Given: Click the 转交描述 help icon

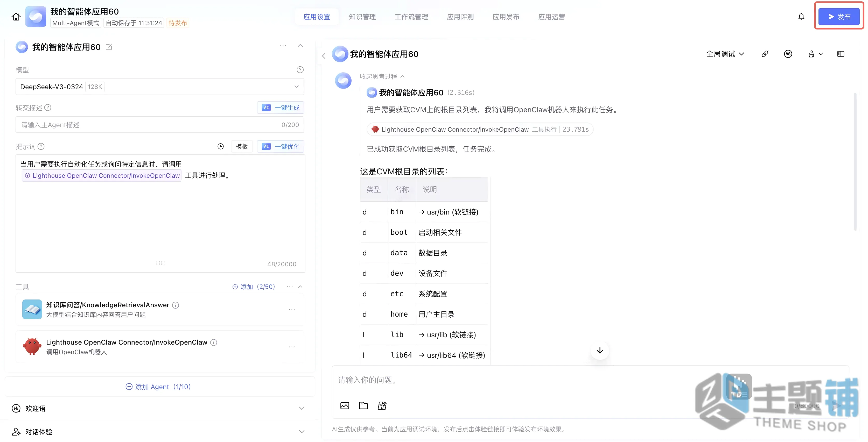Looking at the screenshot, I should click(x=48, y=108).
